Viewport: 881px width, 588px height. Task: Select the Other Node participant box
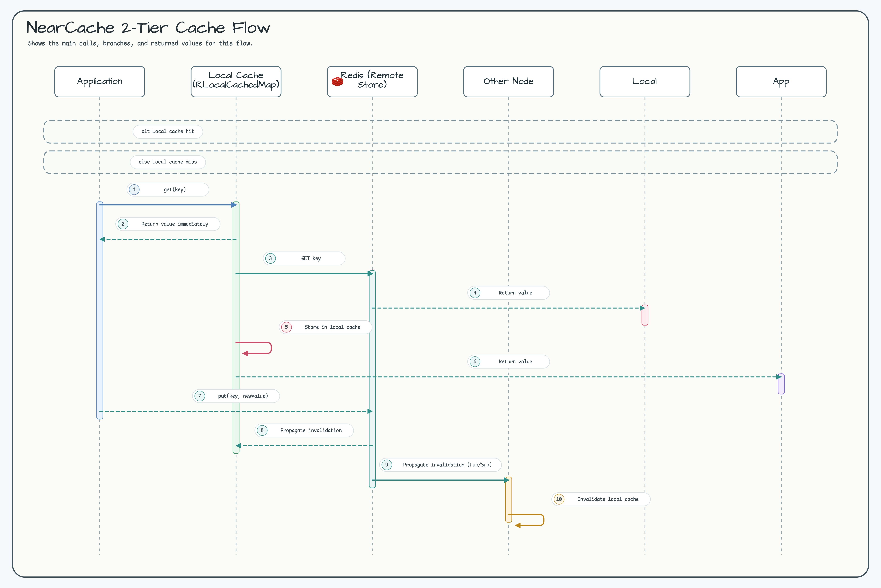tap(508, 82)
